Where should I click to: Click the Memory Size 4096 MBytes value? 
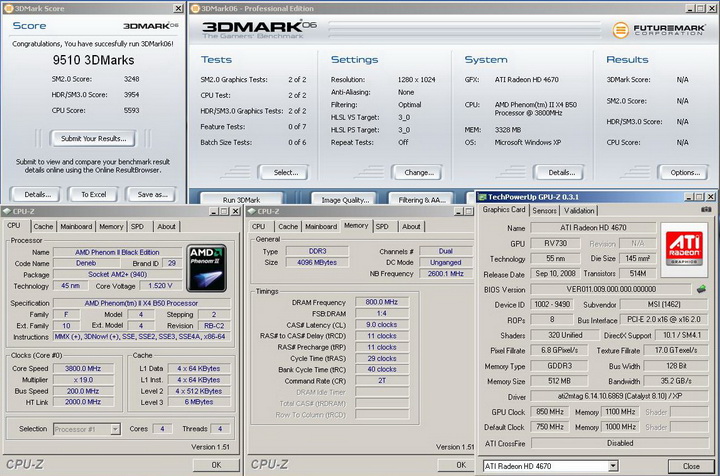(x=317, y=263)
